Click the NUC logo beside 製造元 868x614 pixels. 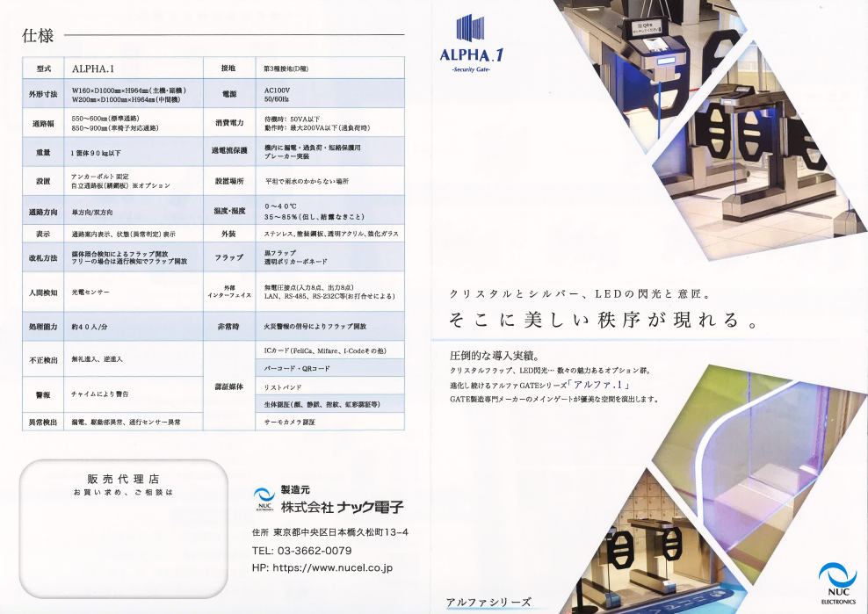(x=264, y=500)
